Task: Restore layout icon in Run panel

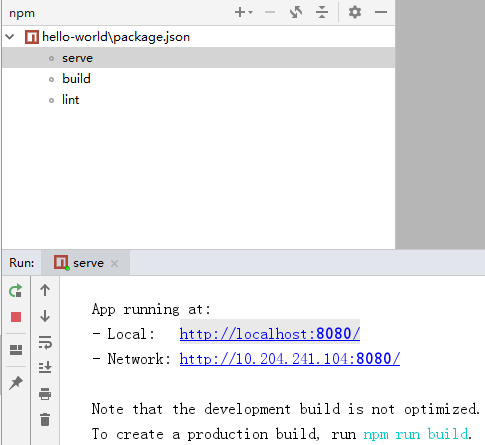Action: tap(16, 350)
